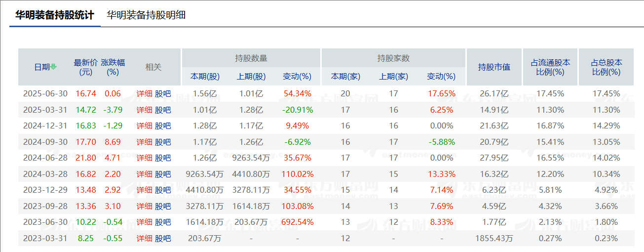Sort by the 日期 green arrow icon
The width and height of the screenshot is (644, 252).
(53, 67)
